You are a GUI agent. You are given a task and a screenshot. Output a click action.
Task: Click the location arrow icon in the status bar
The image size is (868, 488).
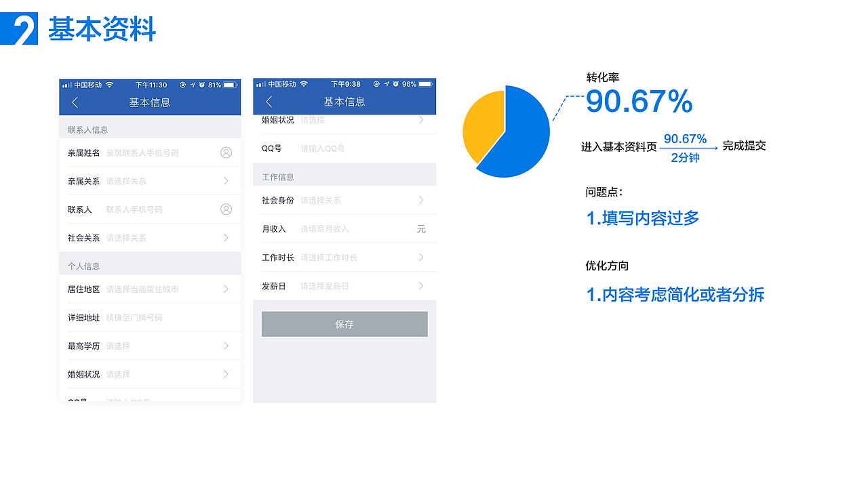coord(193,84)
